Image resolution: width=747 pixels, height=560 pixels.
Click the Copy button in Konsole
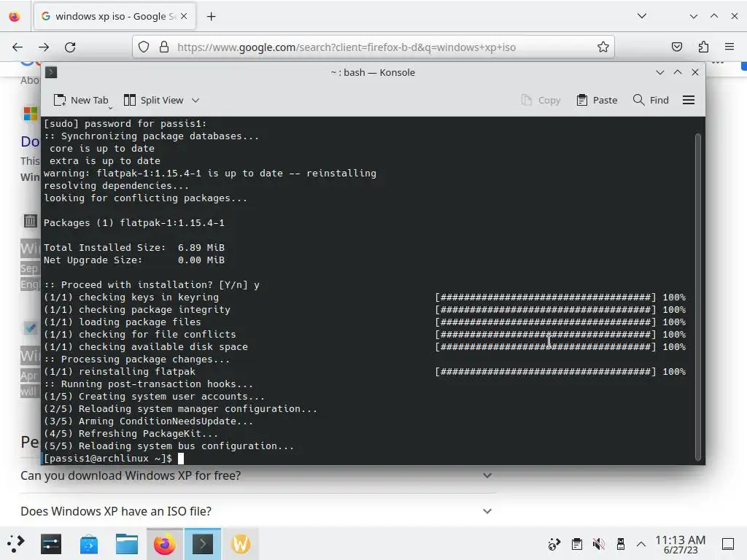tap(541, 100)
